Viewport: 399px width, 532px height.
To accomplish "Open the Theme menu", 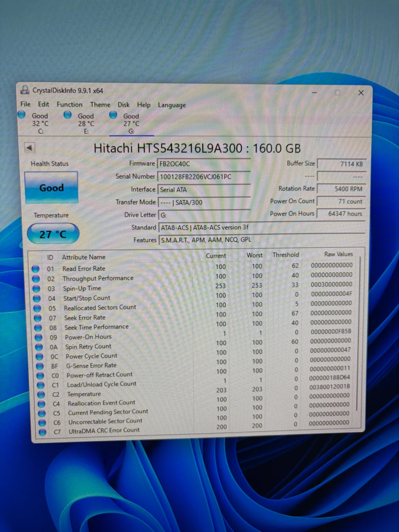I will click(100, 105).
